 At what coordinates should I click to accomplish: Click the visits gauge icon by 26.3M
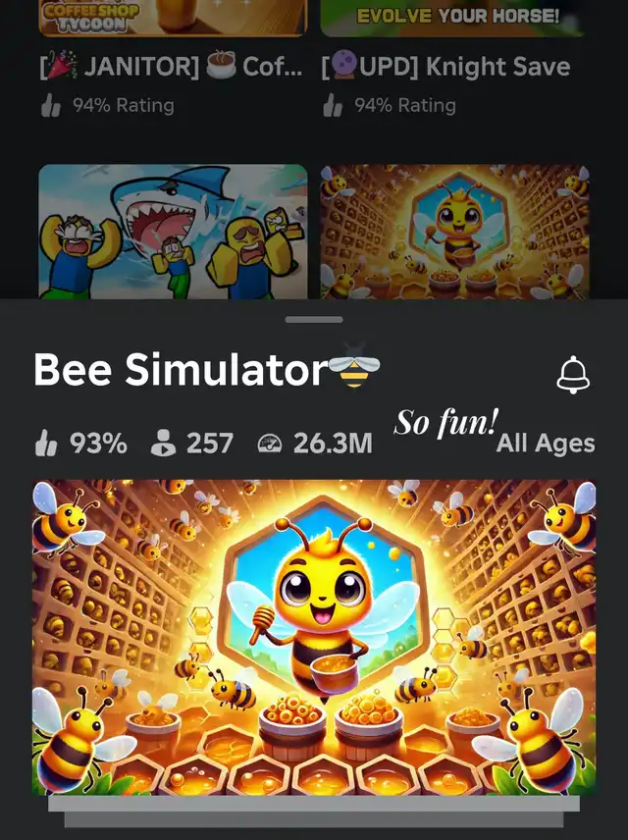pyautogui.click(x=270, y=444)
